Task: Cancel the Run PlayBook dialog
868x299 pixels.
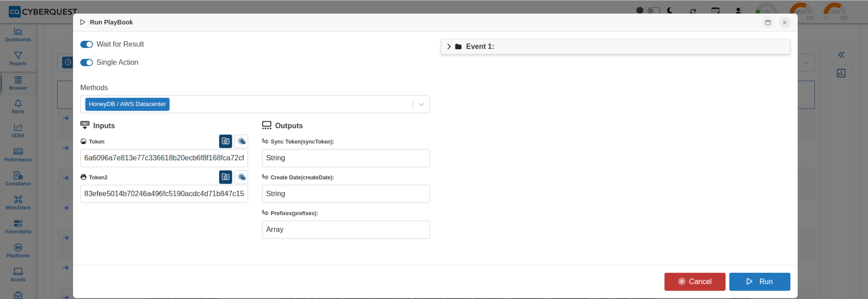Action: click(694, 282)
